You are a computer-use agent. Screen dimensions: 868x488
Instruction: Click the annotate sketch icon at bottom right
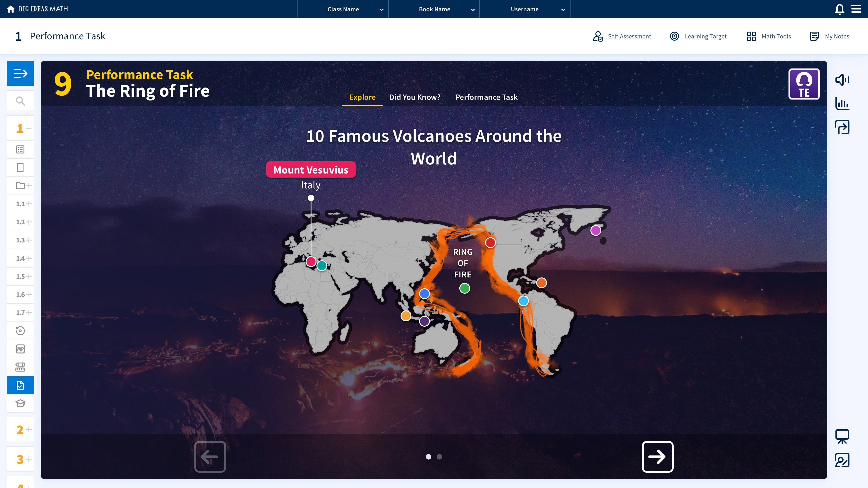pyautogui.click(x=842, y=460)
